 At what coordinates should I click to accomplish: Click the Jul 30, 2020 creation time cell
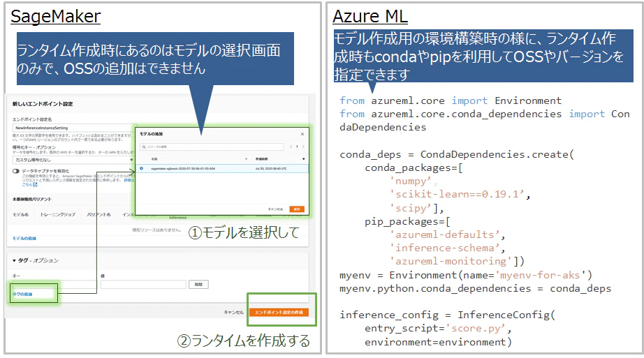tap(270, 168)
